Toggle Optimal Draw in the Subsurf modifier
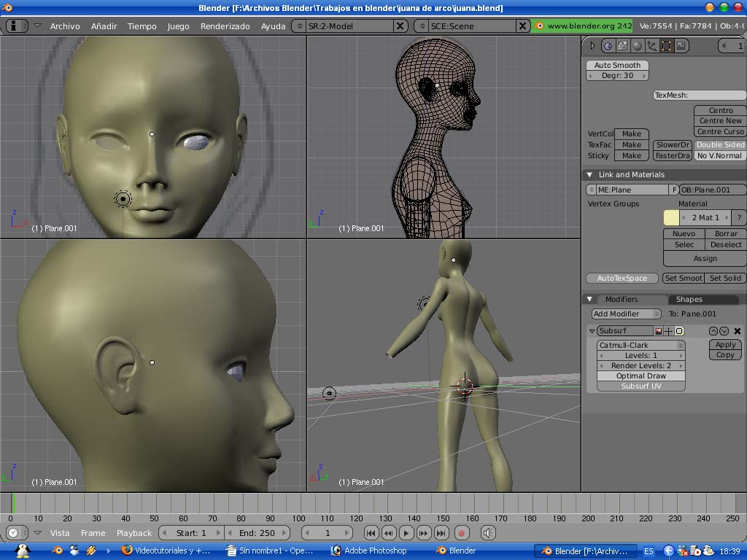This screenshot has width=747, height=560. click(x=640, y=376)
